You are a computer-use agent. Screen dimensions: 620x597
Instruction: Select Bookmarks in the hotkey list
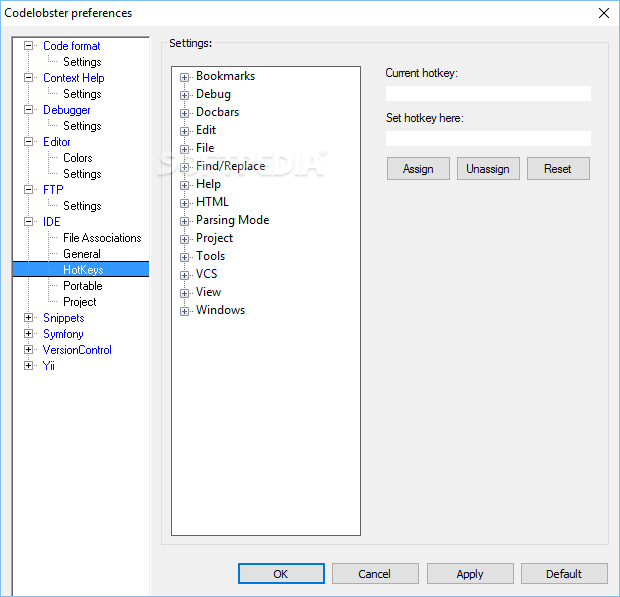(225, 76)
